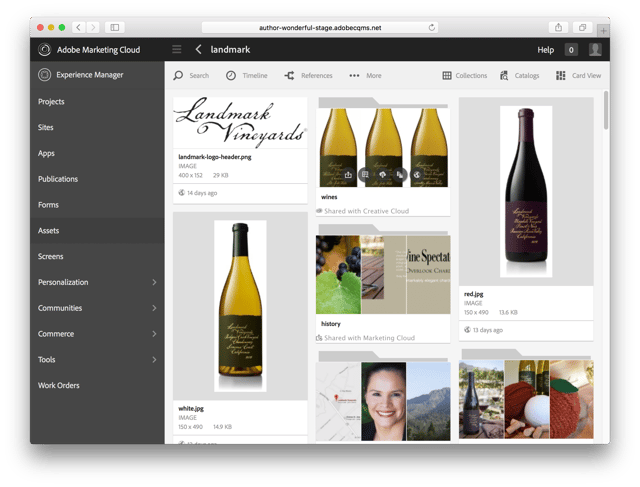Click the Safari address bar URL field
Viewport: 640px width, 487px height.
(320, 27)
